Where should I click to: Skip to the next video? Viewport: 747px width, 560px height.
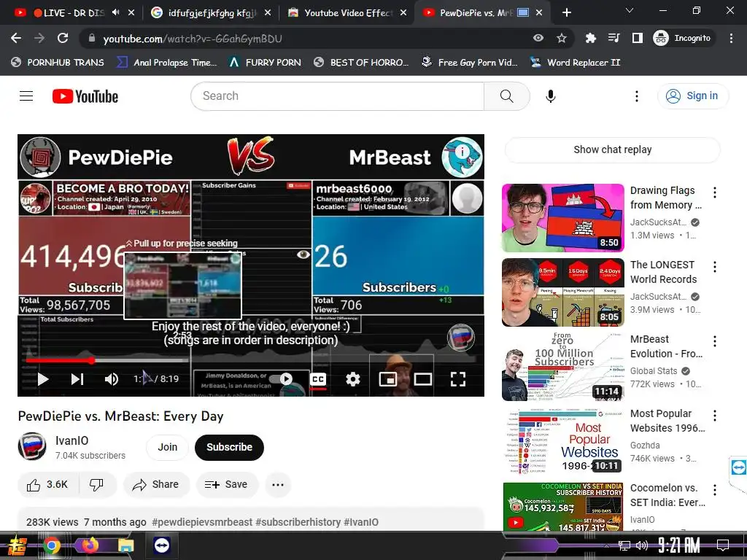[77, 379]
